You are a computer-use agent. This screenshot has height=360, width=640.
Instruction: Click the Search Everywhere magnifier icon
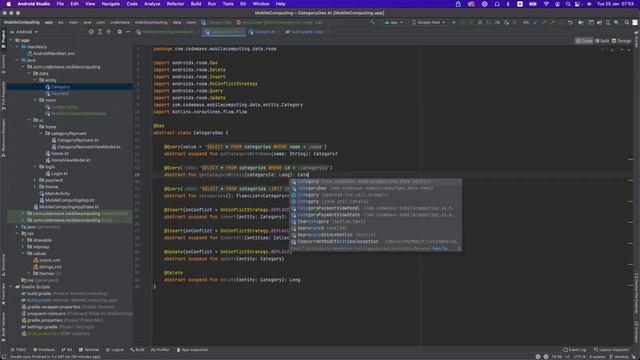click(x=627, y=22)
